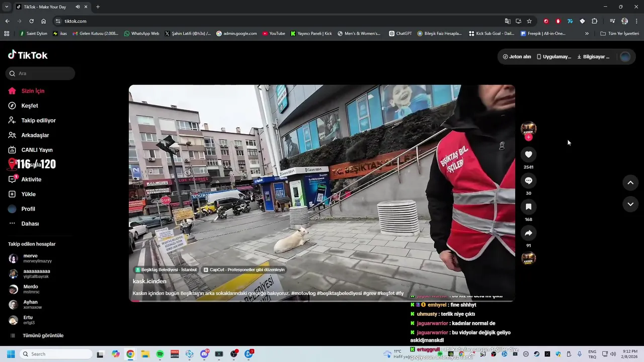Open Discord from taskbar
The width and height of the screenshot is (644, 362).
204,354
